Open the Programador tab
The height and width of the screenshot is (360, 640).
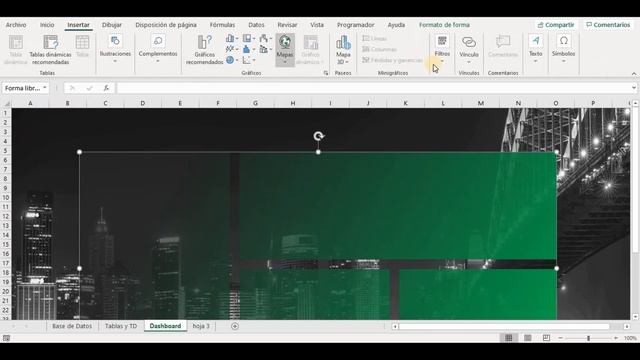356,25
